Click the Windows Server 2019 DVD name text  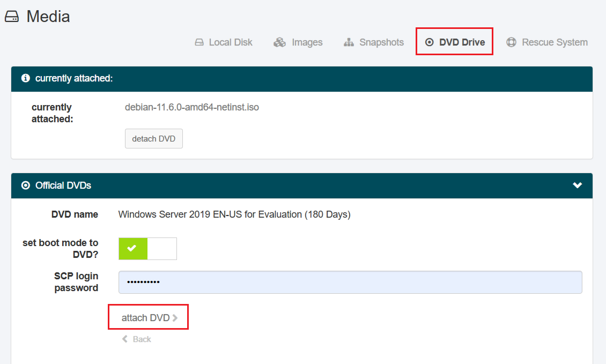[x=234, y=214]
